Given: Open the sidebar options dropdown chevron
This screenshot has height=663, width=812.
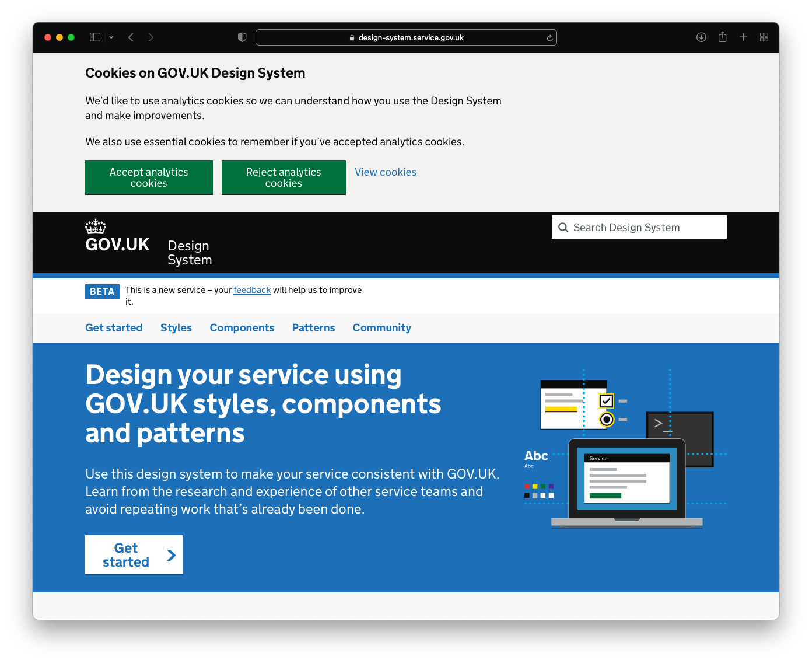Looking at the screenshot, I should (x=111, y=37).
